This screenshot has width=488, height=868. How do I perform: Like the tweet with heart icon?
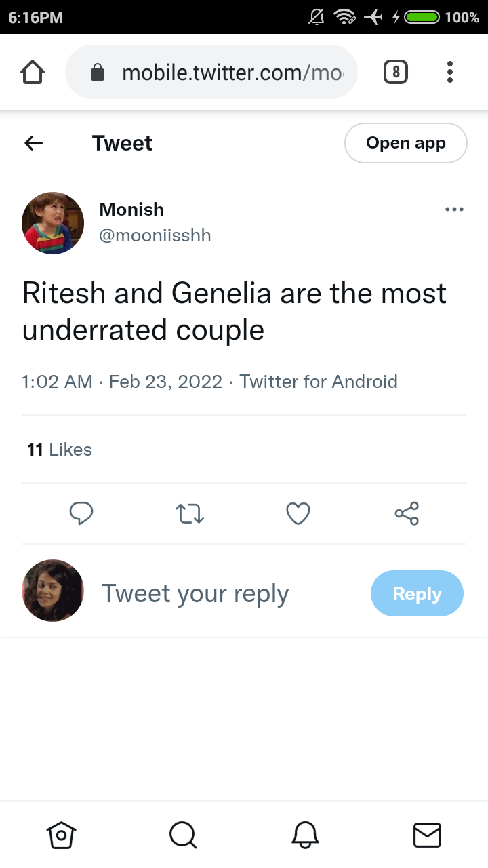pyautogui.click(x=298, y=513)
